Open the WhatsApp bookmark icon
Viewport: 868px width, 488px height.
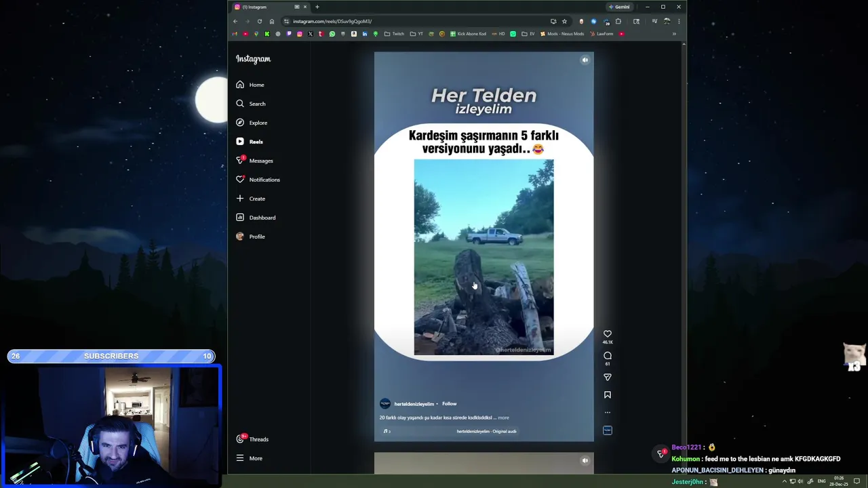(x=332, y=34)
